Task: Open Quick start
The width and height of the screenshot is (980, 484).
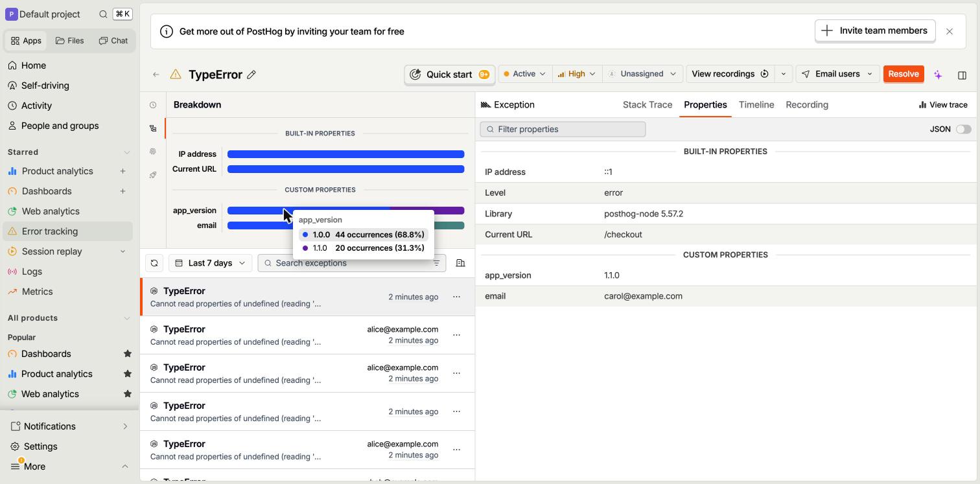Action: (x=449, y=75)
